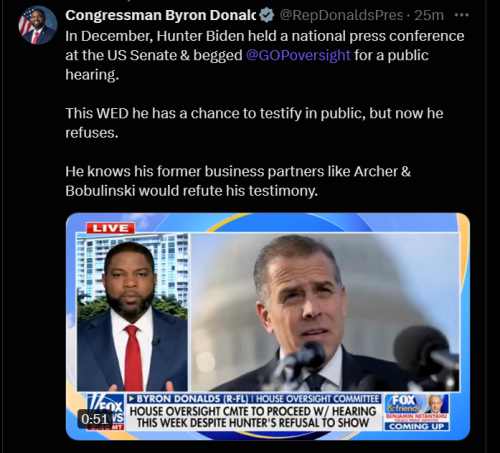The image size is (500, 453).
Task: Click the Netanyahu photo in preview box
Action: coord(436,404)
